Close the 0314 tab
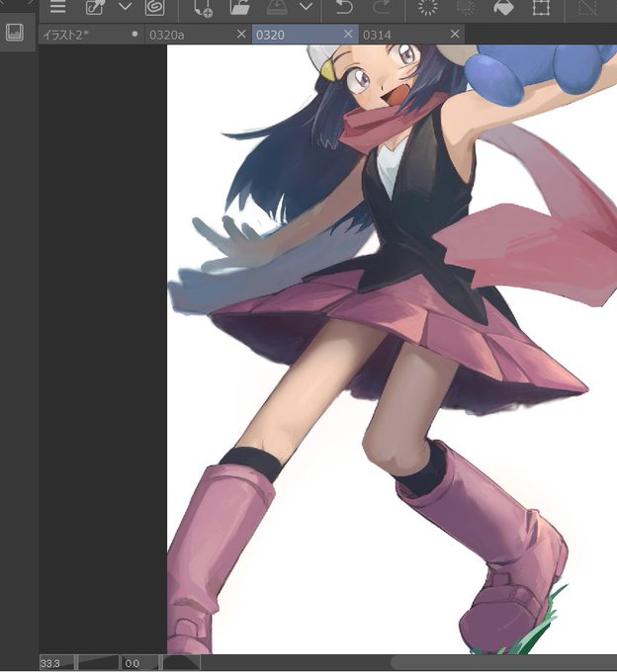The image size is (617, 672). coord(455,34)
